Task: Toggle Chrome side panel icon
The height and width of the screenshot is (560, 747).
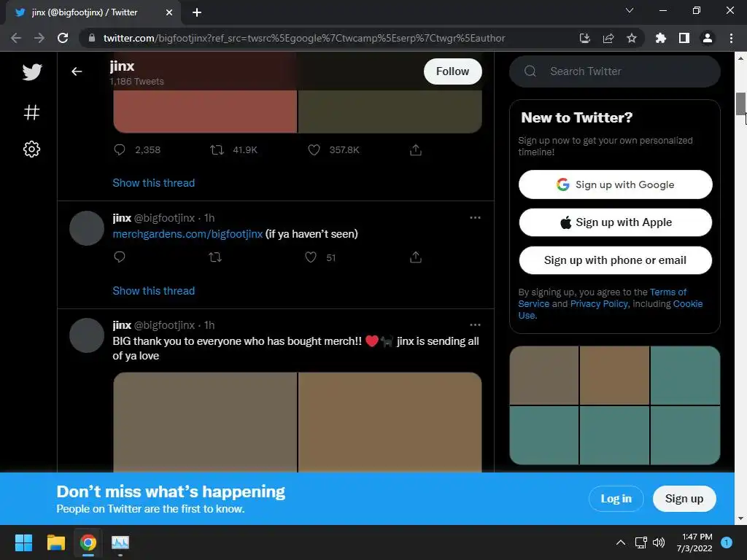Action: tap(684, 38)
